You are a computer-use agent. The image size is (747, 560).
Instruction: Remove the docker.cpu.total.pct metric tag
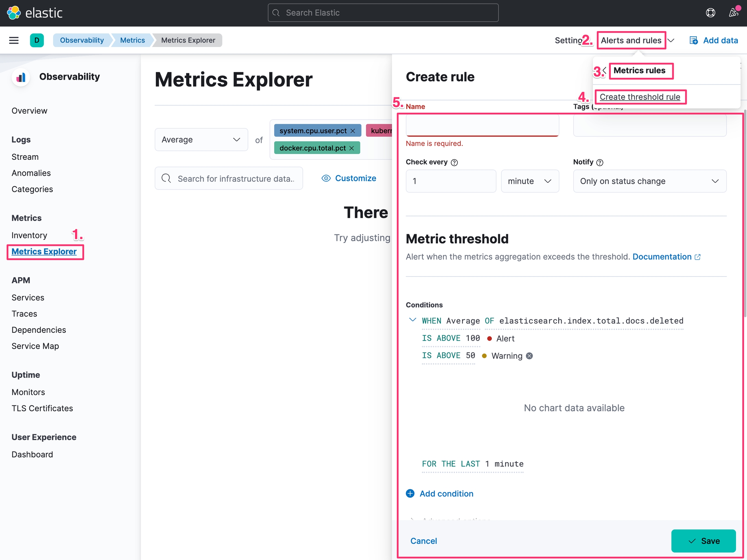(x=351, y=148)
